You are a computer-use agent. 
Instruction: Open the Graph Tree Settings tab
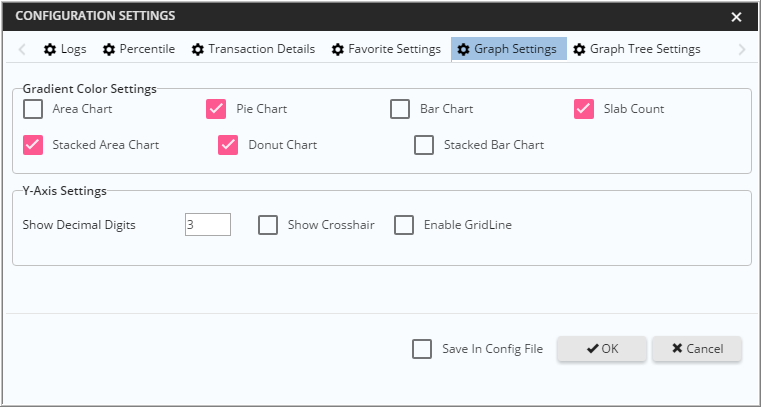click(637, 49)
